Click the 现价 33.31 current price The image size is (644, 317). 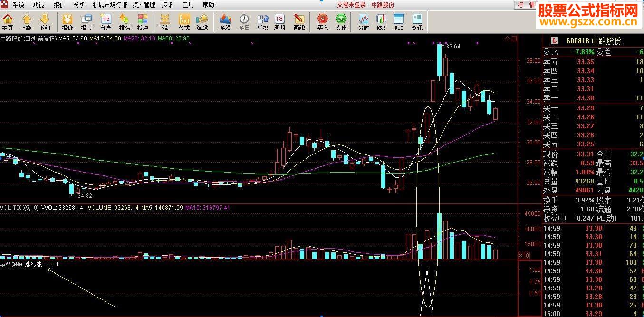point(586,154)
